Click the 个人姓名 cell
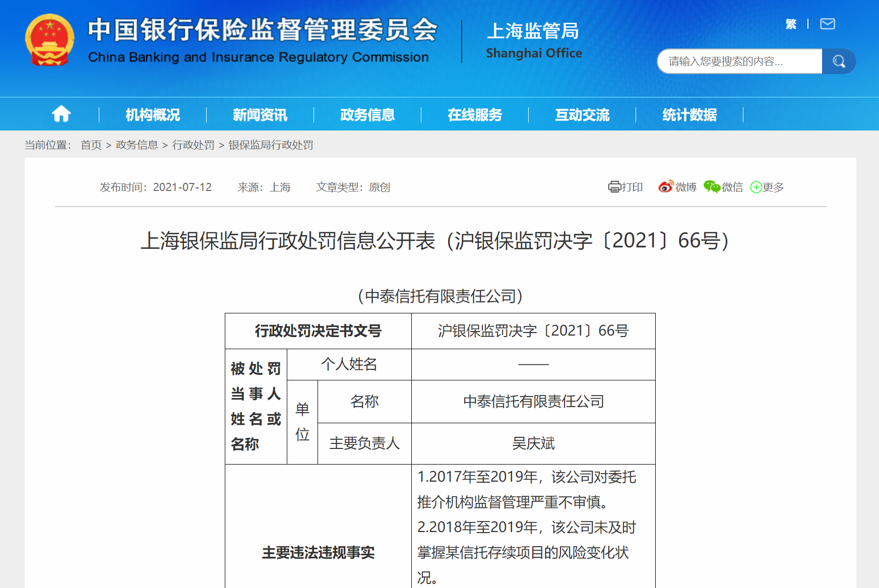Viewport: 879px width, 588px height. pyautogui.click(x=349, y=364)
